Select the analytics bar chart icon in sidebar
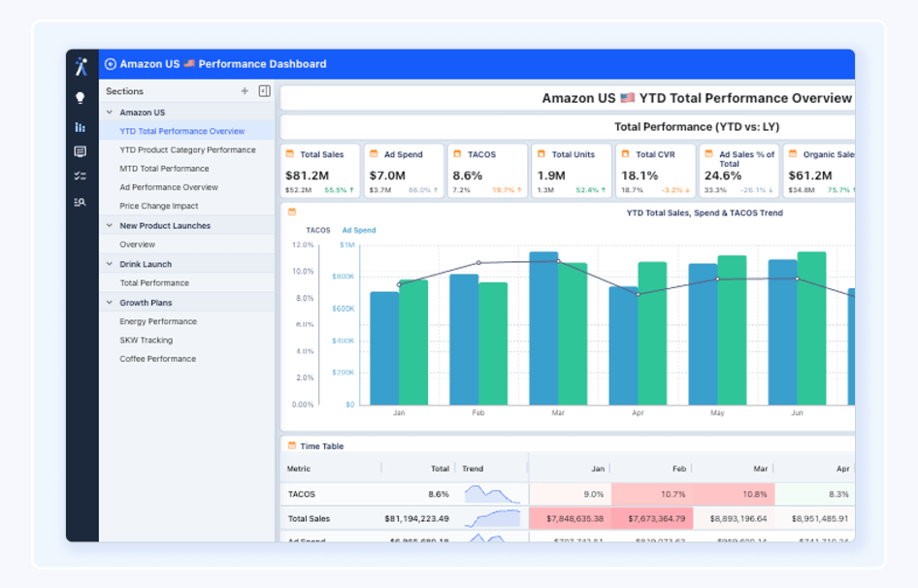The width and height of the screenshot is (918, 588). (82, 127)
